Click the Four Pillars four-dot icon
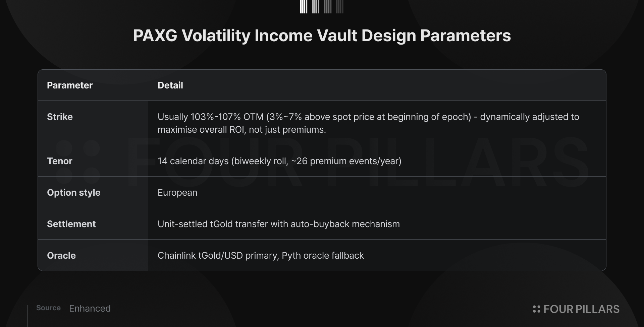Viewport: 644px width, 327px height. click(x=536, y=309)
